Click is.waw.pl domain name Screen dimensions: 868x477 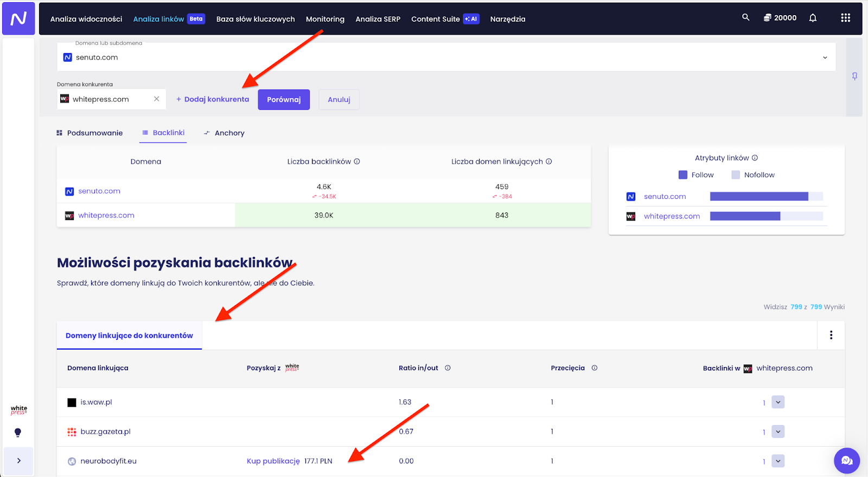(x=96, y=402)
